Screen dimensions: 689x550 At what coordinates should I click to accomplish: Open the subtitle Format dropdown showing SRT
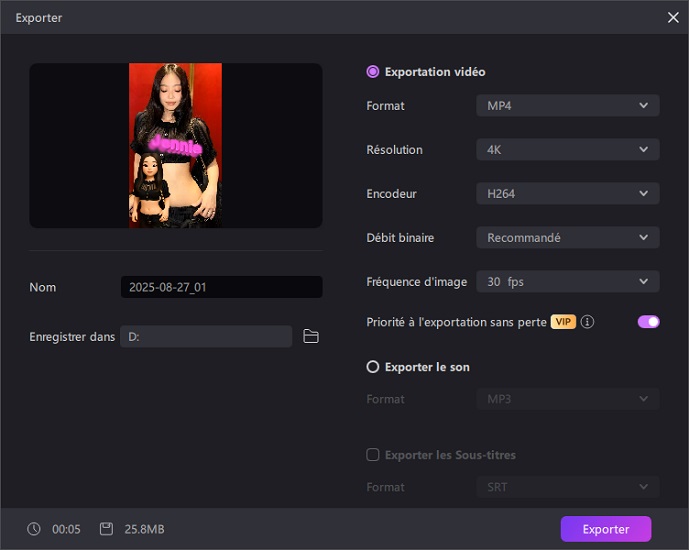[568, 487]
